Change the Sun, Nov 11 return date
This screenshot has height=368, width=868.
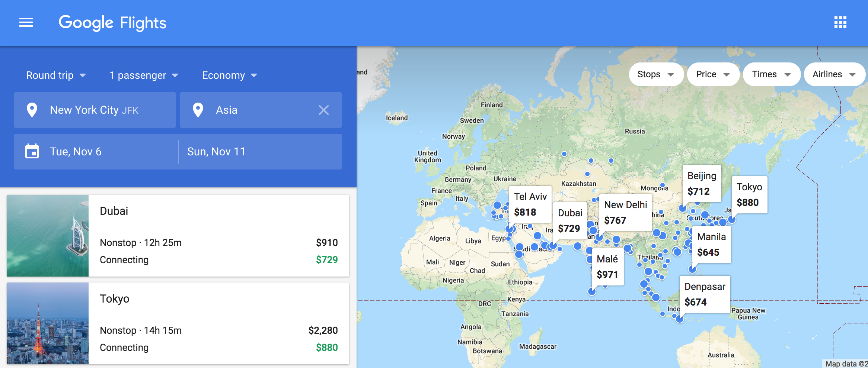(260, 152)
